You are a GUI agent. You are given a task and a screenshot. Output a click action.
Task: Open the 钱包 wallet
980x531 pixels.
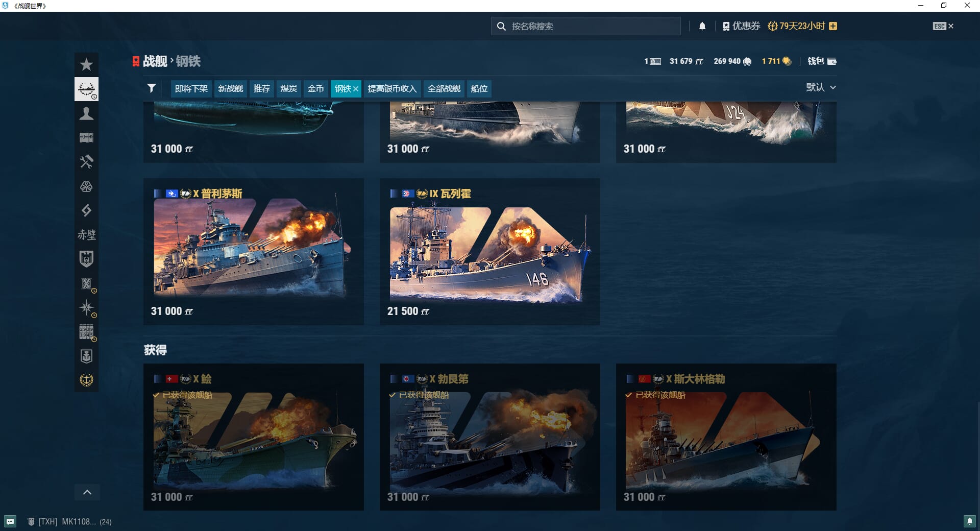tap(821, 61)
